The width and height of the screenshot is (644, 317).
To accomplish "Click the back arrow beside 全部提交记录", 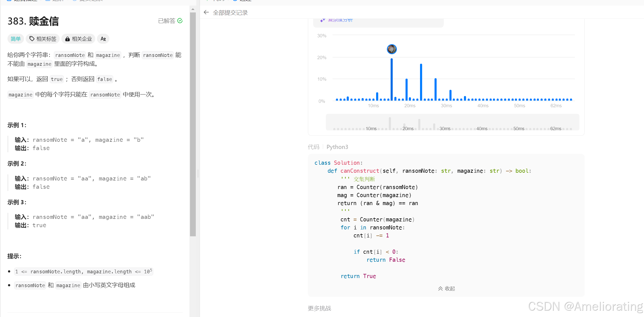I will (x=206, y=12).
